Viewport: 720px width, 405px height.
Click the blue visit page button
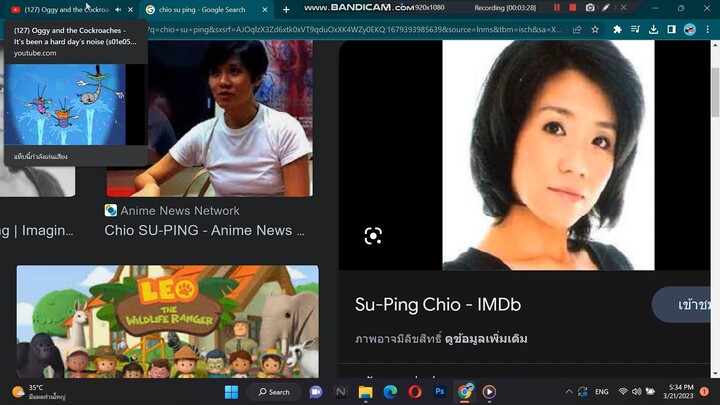coord(681,304)
